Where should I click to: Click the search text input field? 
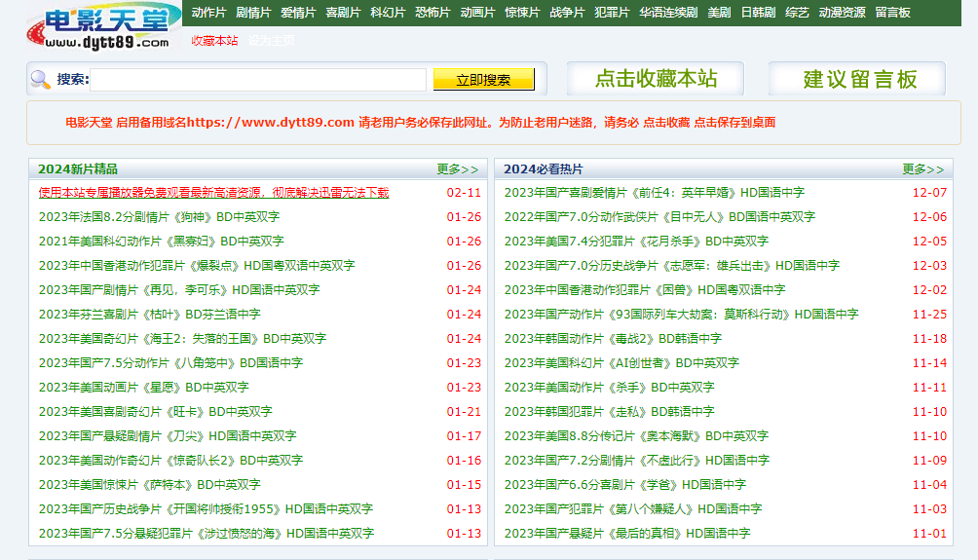(x=258, y=80)
